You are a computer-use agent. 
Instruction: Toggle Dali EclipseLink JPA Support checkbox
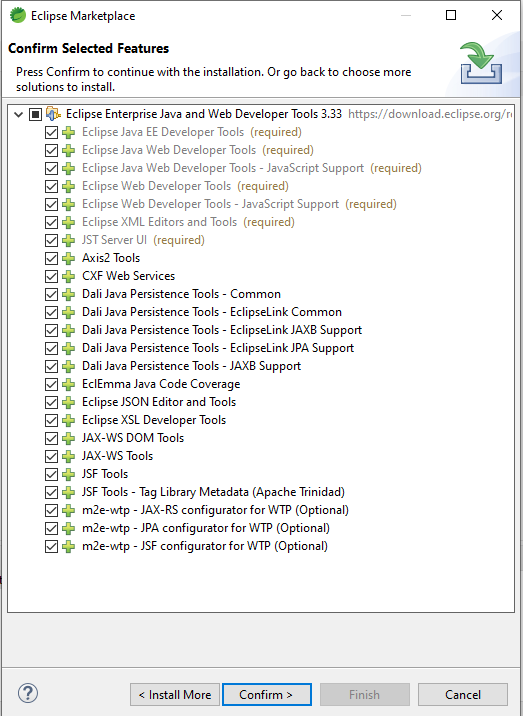click(51, 348)
